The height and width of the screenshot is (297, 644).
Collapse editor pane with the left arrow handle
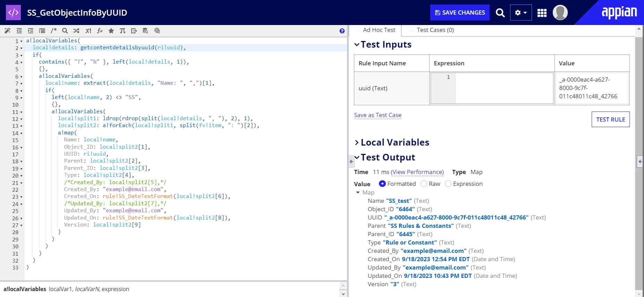point(351,162)
